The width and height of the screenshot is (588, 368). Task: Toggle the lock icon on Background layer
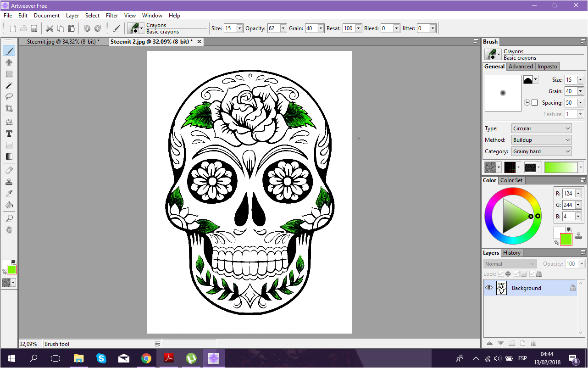[572, 288]
